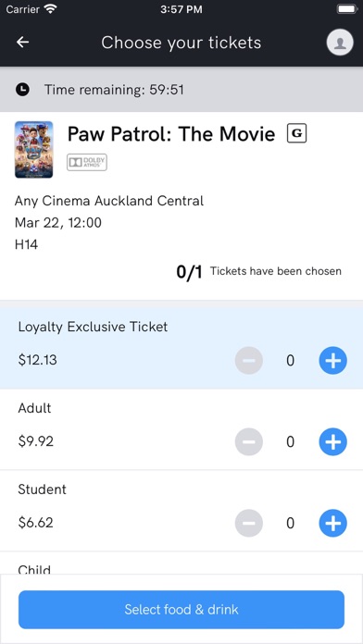
Task: Tap the Adult ticket row label
Action: (35, 408)
